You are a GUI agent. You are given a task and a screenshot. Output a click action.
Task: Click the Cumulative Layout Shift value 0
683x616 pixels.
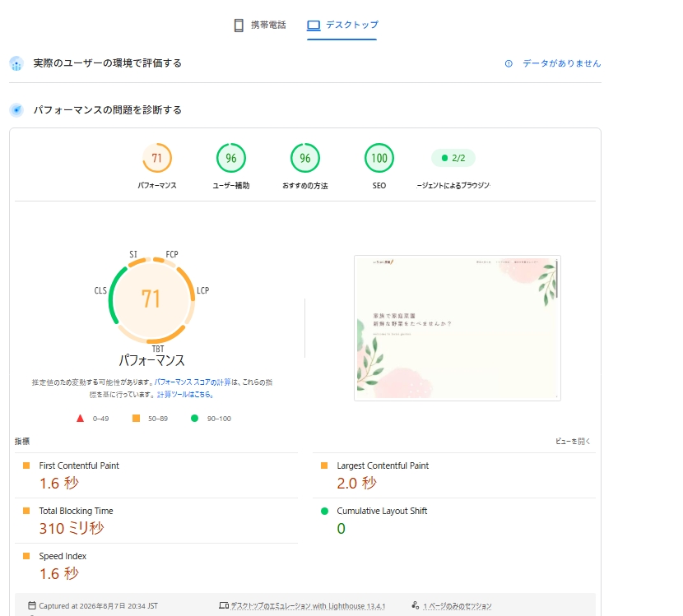tap(341, 529)
